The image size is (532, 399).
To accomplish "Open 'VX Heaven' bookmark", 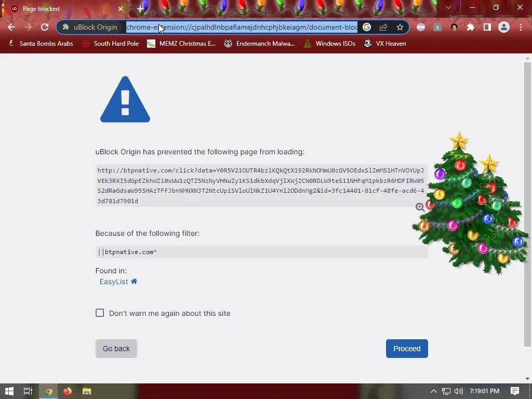I will pos(385,44).
